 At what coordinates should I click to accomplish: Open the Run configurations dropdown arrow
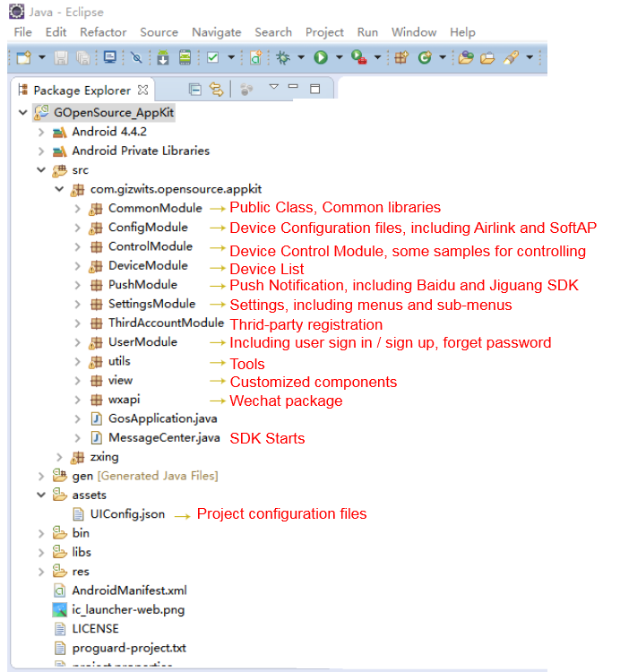tap(340, 57)
